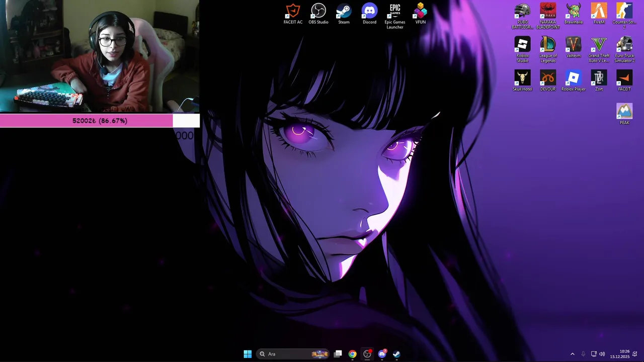
Task: Click the Ara search box in taskbar
Action: [x=293, y=354]
